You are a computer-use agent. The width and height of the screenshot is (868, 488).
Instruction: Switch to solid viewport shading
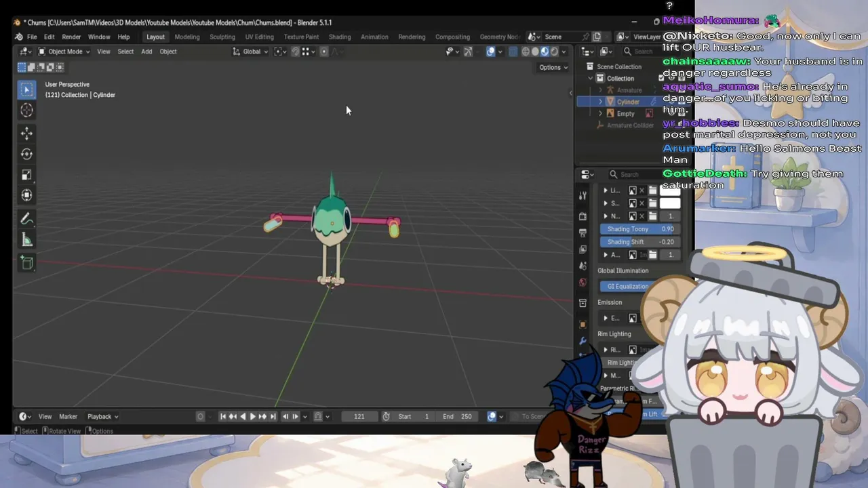(x=535, y=52)
